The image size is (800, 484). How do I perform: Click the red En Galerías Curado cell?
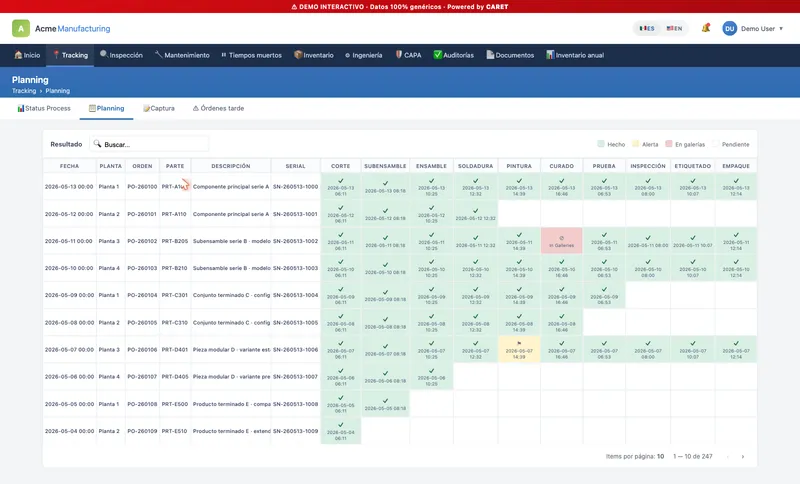[x=561, y=241]
